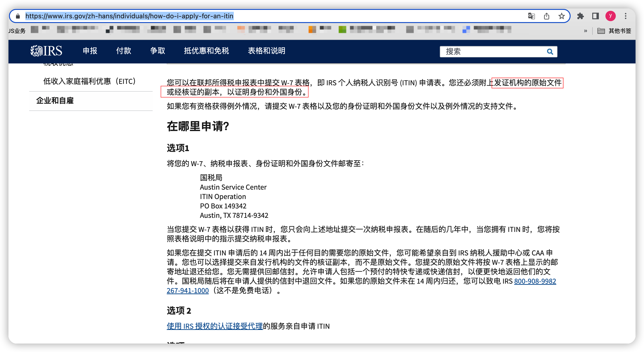Click the IRS logo

click(46, 51)
